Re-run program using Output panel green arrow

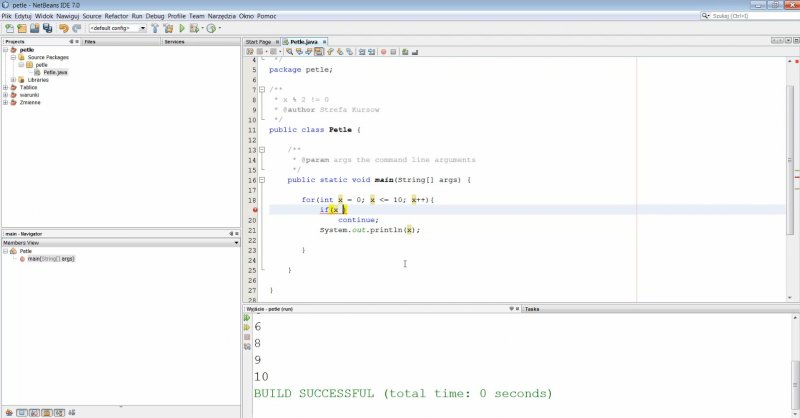coord(247,318)
